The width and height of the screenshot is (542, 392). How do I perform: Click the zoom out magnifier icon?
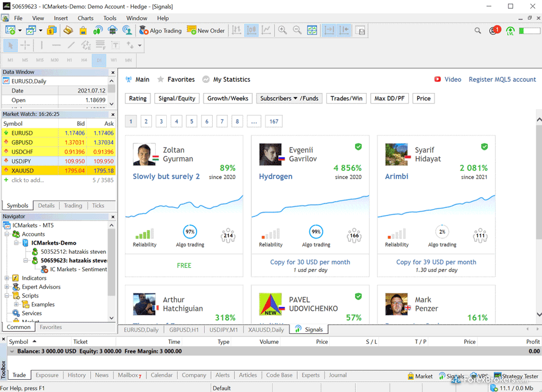[x=297, y=30]
